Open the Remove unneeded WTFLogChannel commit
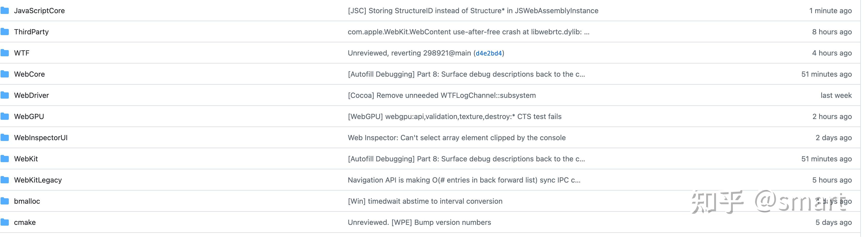 [441, 96]
